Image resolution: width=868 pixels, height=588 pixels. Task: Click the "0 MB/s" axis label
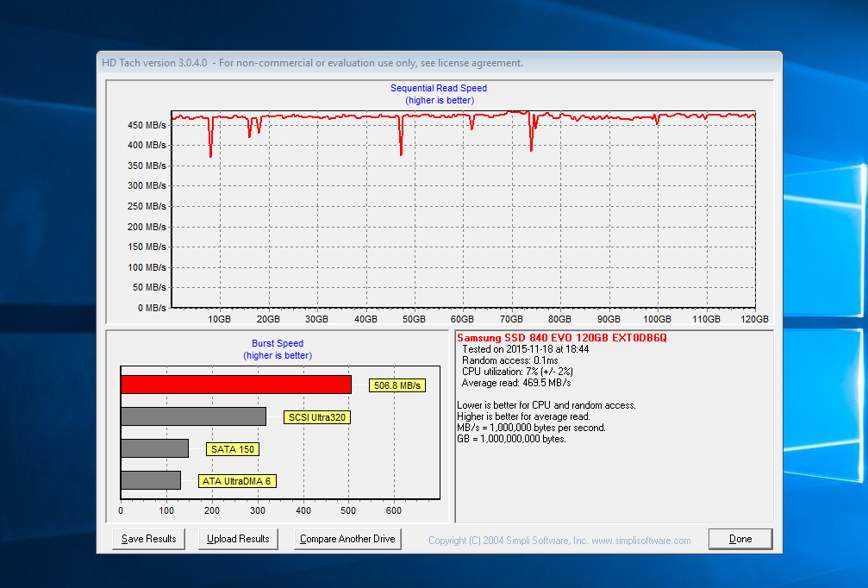[x=152, y=308]
